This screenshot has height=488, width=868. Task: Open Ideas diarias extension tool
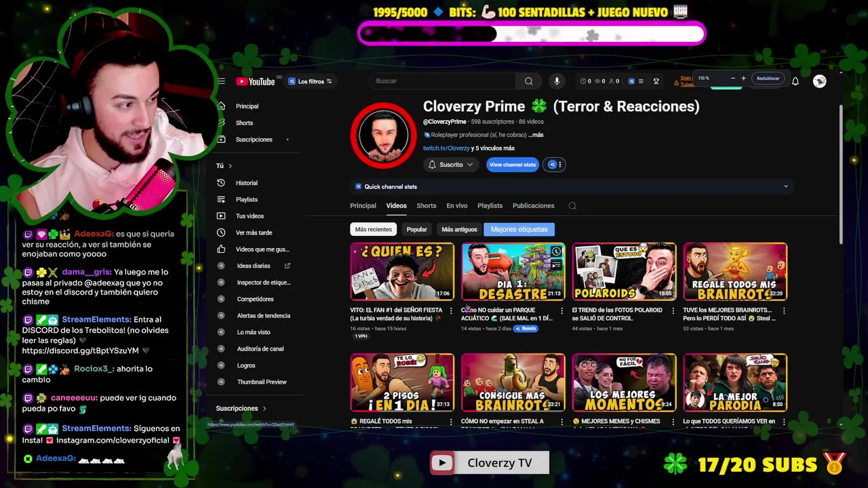click(x=254, y=266)
